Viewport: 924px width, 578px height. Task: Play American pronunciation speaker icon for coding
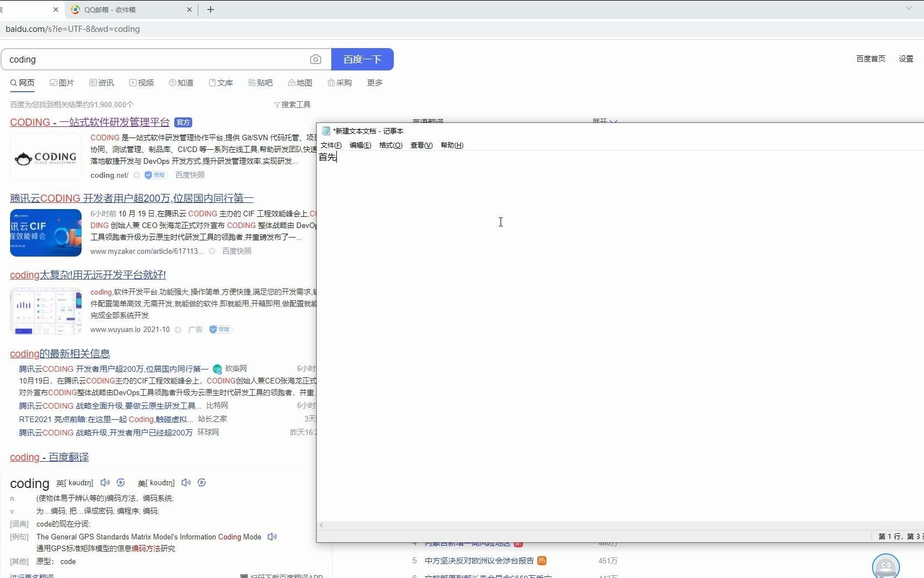[x=186, y=482]
